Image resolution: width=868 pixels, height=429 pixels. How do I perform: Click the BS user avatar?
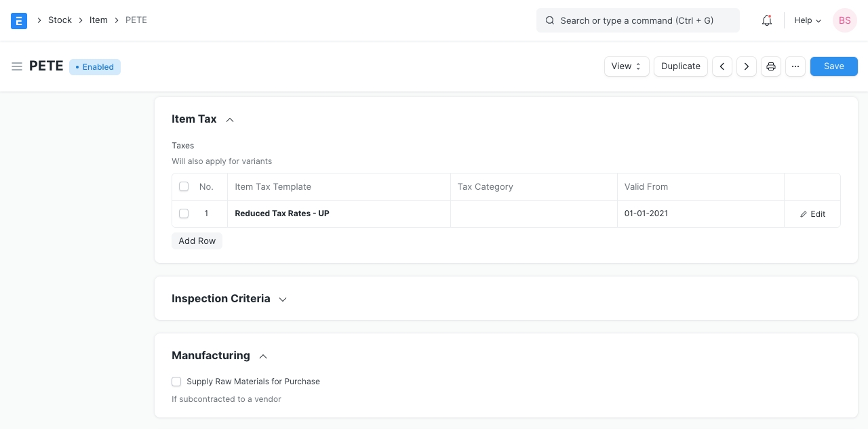(845, 20)
